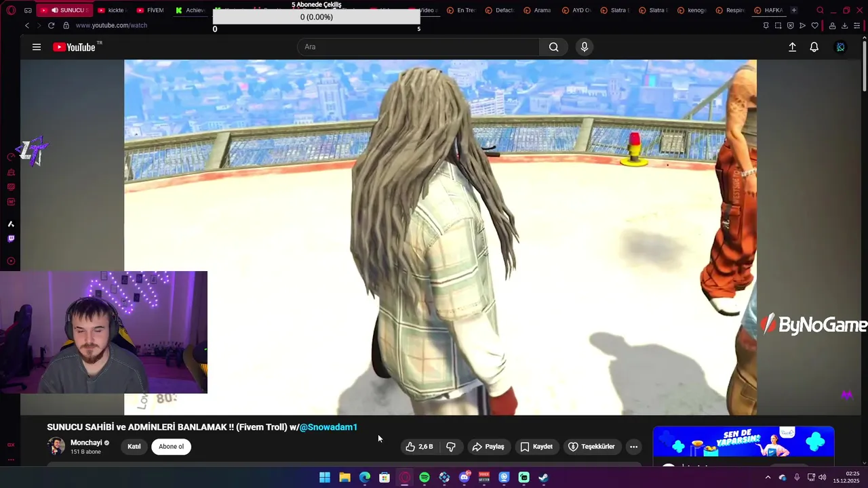Open the more actions three-dot menu
The height and width of the screenshot is (488, 868).
(x=633, y=447)
